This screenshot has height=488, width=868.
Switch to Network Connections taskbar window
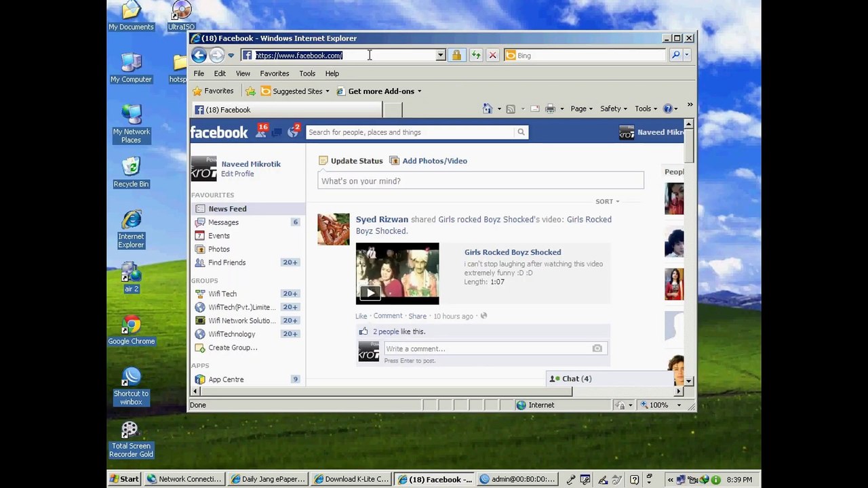[184, 479]
